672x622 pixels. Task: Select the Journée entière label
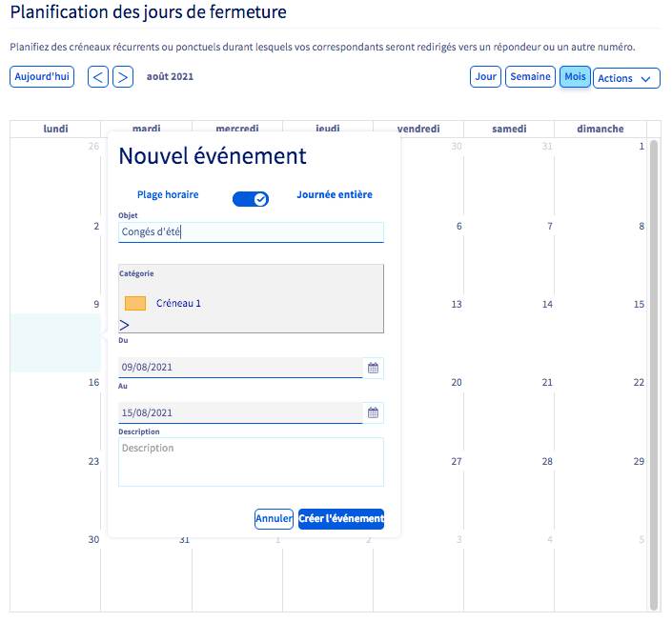pyautogui.click(x=335, y=194)
